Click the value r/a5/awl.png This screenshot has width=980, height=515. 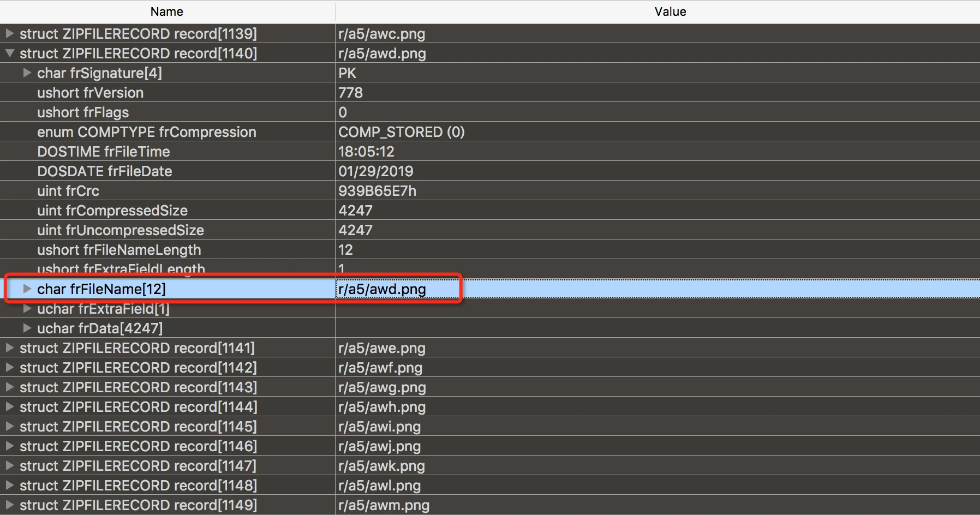pyautogui.click(x=380, y=486)
